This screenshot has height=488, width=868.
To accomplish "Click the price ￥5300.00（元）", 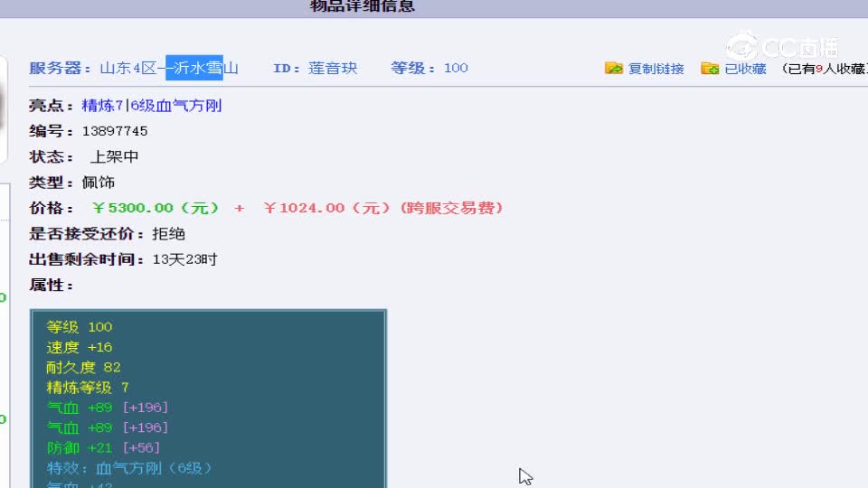I will click(x=156, y=208).
